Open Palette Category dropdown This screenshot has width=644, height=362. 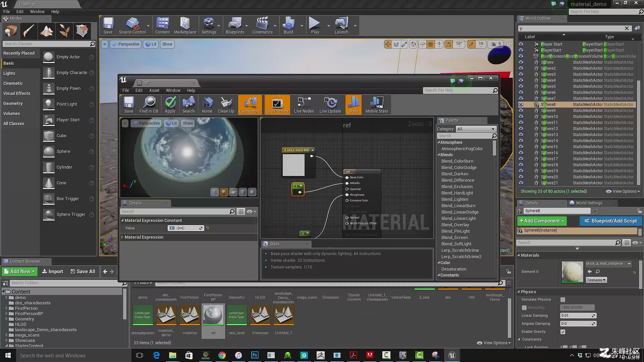coord(476,129)
